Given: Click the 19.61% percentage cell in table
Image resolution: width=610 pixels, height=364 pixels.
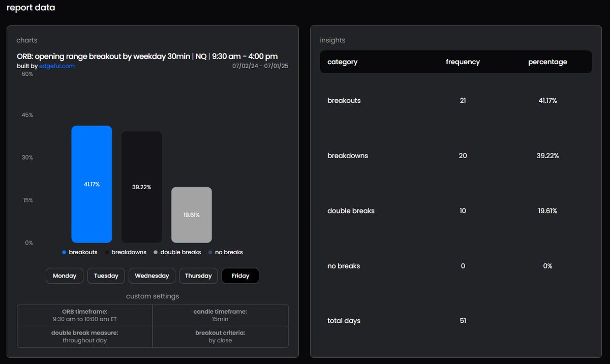Looking at the screenshot, I should pyautogui.click(x=547, y=210).
